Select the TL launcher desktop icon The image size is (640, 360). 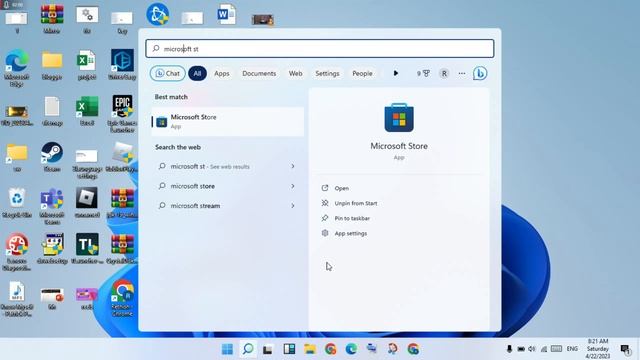point(87,249)
